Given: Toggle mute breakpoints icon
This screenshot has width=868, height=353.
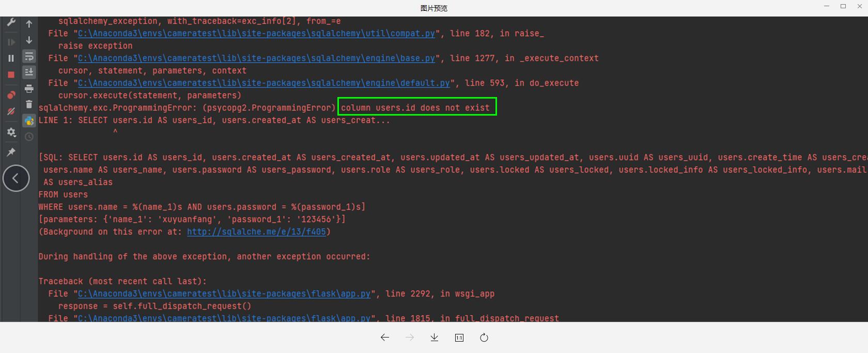Looking at the screenshot, I should tap(11, 111).
